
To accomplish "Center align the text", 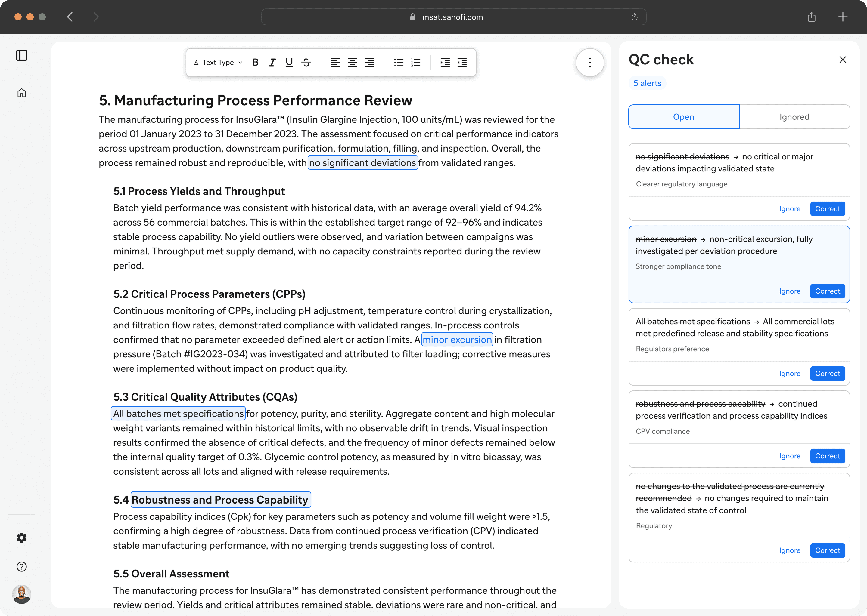I will [x=352, y=63].
